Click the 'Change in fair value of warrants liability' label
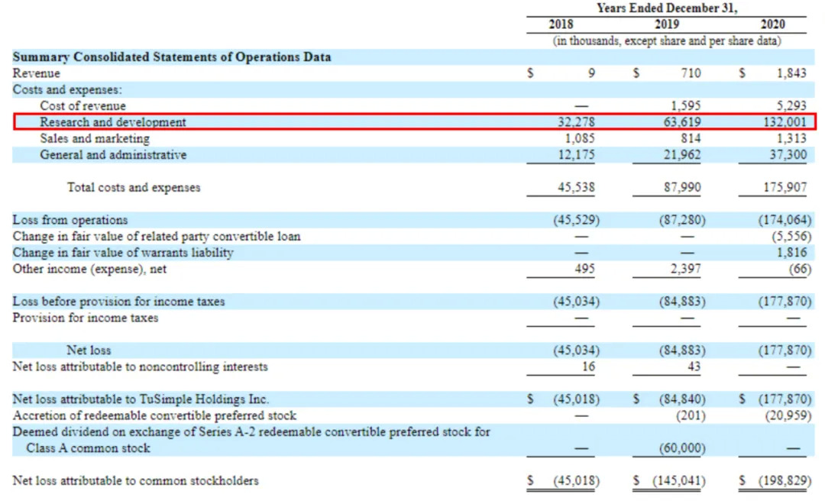 pyautogui.click(x=123, y=252)
